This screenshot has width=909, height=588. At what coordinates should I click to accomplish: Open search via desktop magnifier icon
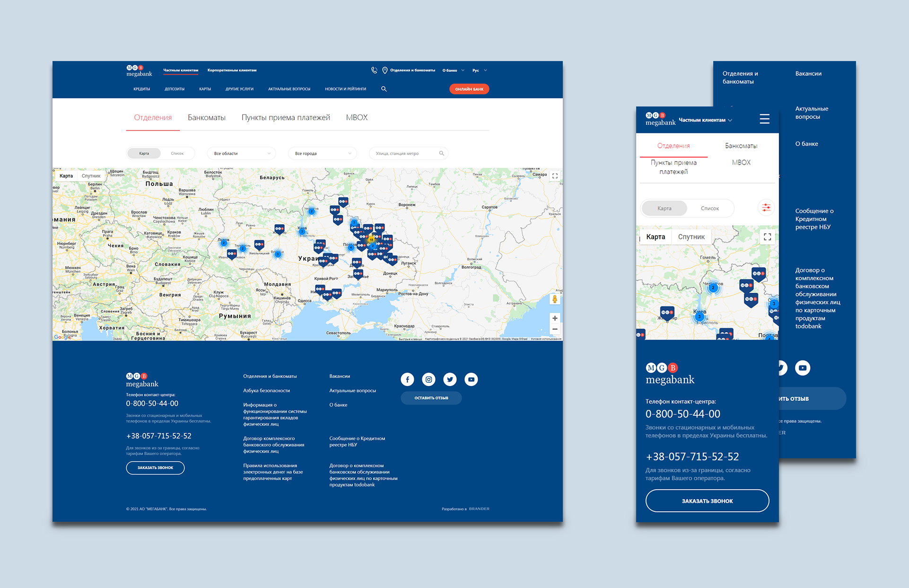(384, 89)
